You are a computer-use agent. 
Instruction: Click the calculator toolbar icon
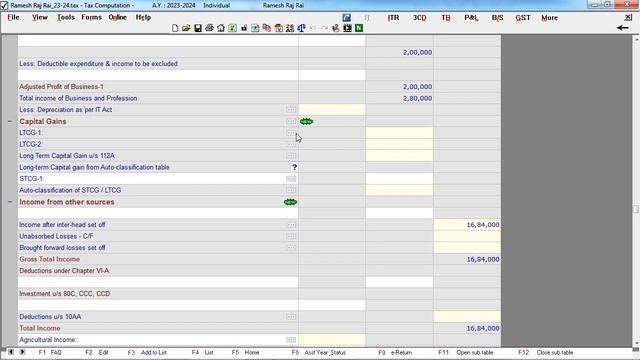255,28
